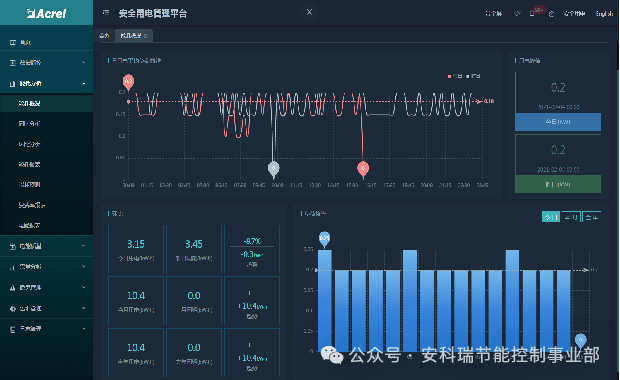Click the blue min pin at the bar chart bottom right

click(x=580, y=340)
